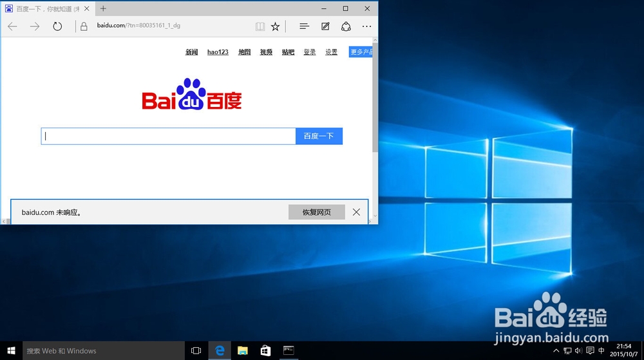This screenshot has width=644, height=360.
Task: Open the network icon in system tray
Action: pos(567,350)
